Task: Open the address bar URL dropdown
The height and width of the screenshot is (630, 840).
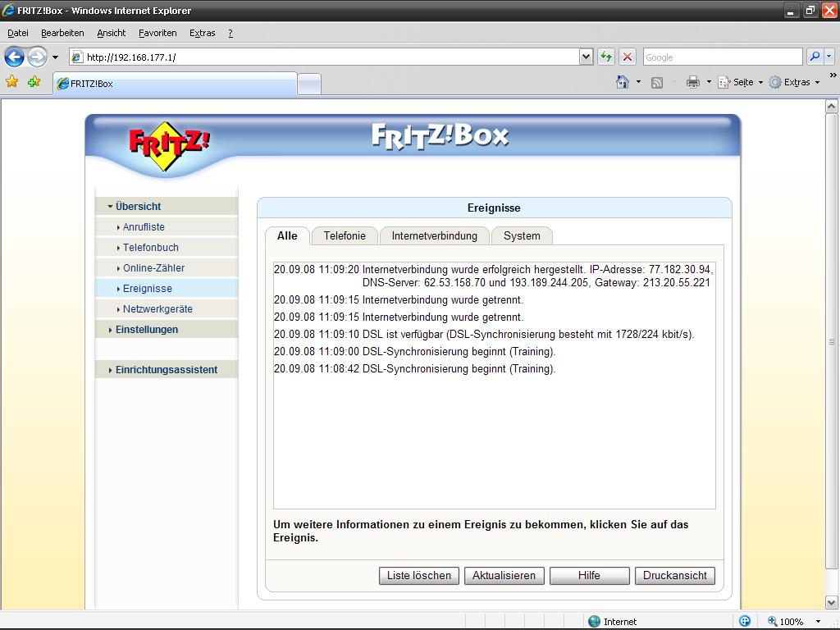Action: [x=586, y=57]
